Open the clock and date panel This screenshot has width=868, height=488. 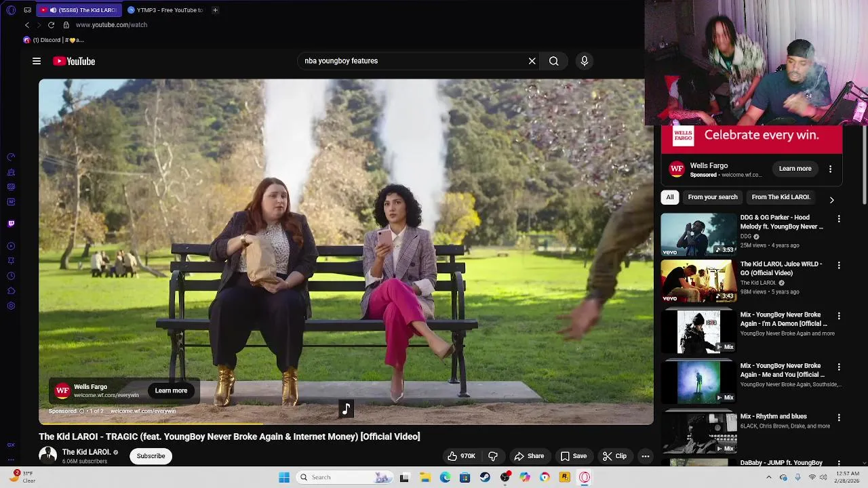pos(848,478)
